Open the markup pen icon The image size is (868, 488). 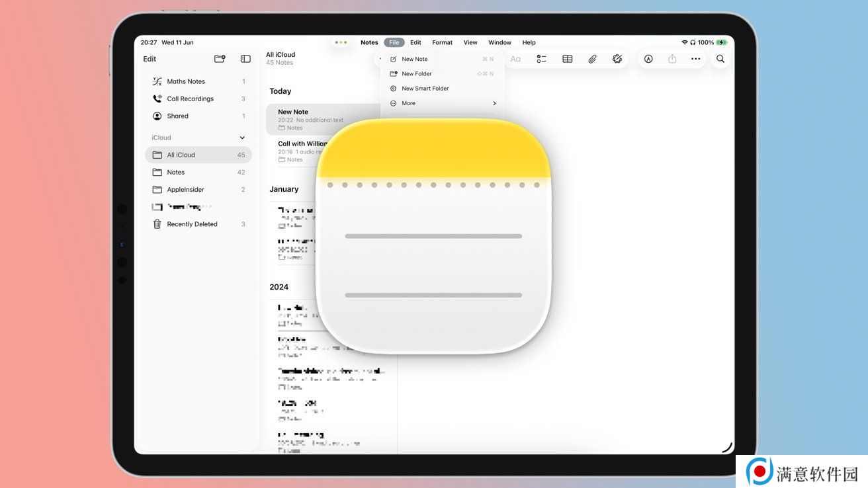tap(648, 59)
